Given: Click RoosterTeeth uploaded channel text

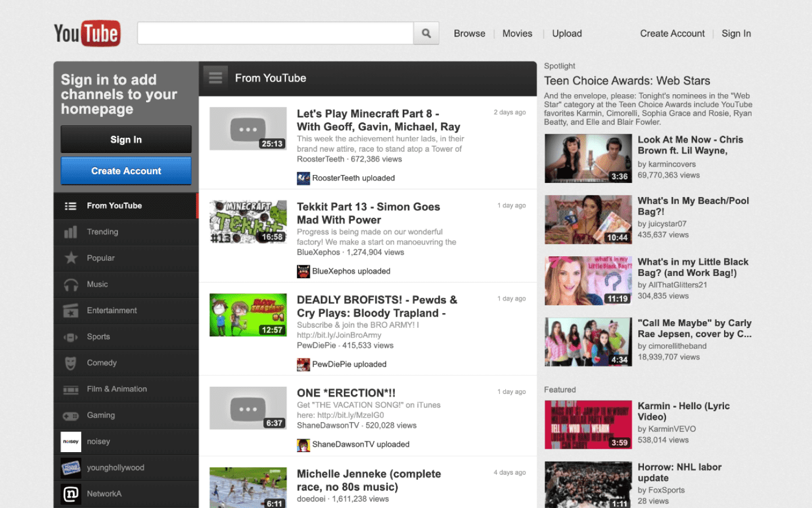Looking at the screenshot, I should pos(354,178).
